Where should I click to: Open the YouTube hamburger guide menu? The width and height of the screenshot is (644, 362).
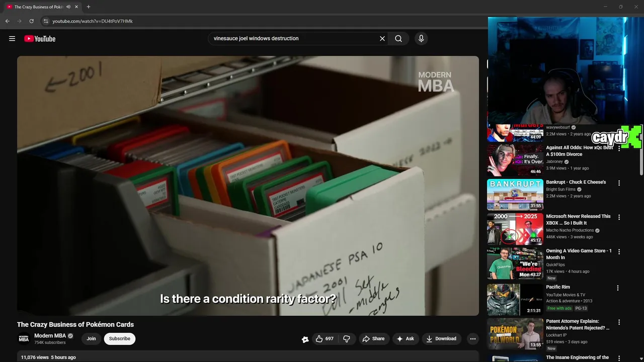12,39
